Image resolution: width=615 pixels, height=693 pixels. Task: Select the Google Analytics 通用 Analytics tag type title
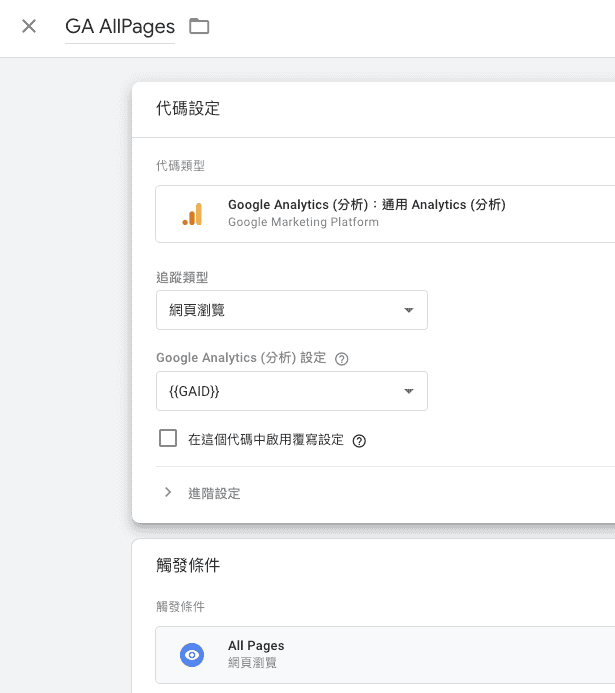366,205
